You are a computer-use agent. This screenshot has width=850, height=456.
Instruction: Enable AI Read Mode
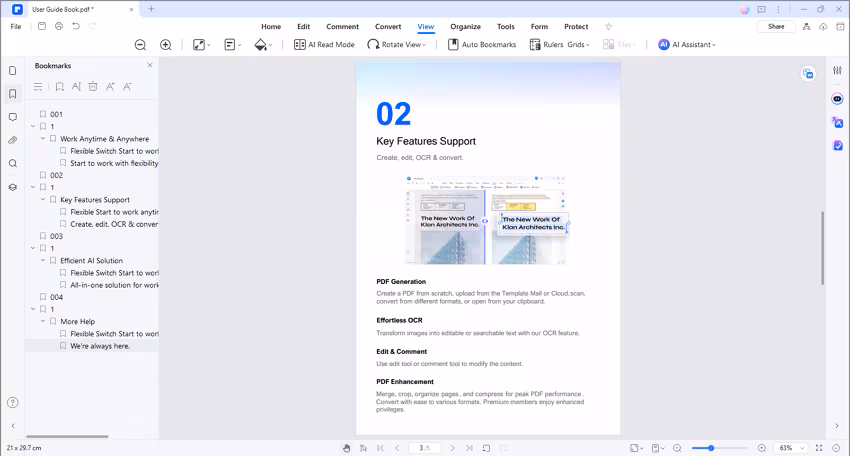coord(324,45)
